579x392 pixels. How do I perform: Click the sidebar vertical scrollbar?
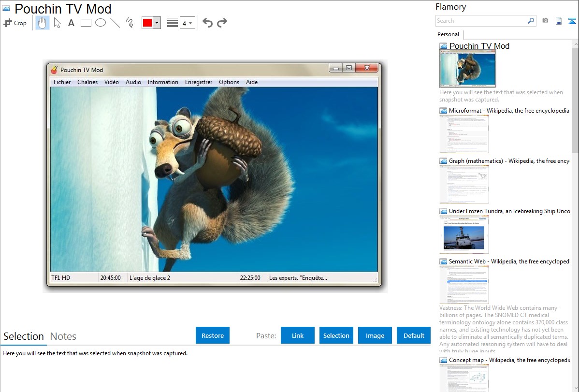click(575, 100)
